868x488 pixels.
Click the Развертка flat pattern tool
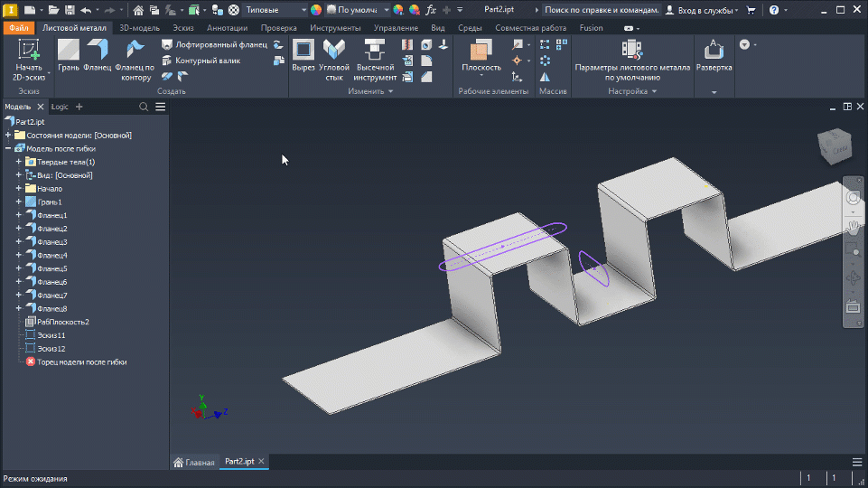pyautogui.click(x=714, y=55)
